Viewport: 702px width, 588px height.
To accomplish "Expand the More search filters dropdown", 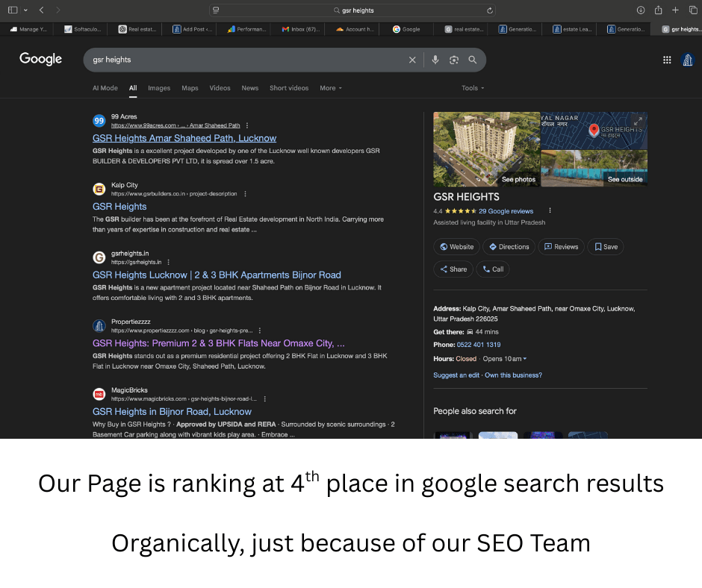I will click(x=331, y=88).
